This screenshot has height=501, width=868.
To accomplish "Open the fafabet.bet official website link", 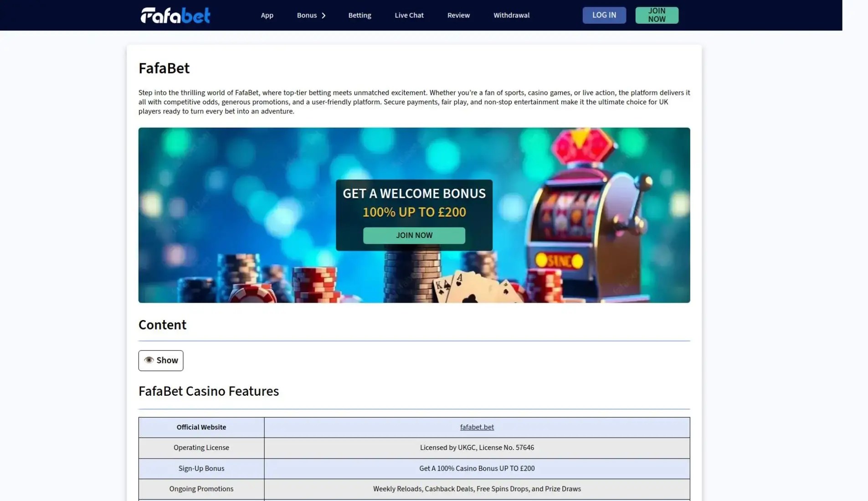I will click(x=477, y=427).
